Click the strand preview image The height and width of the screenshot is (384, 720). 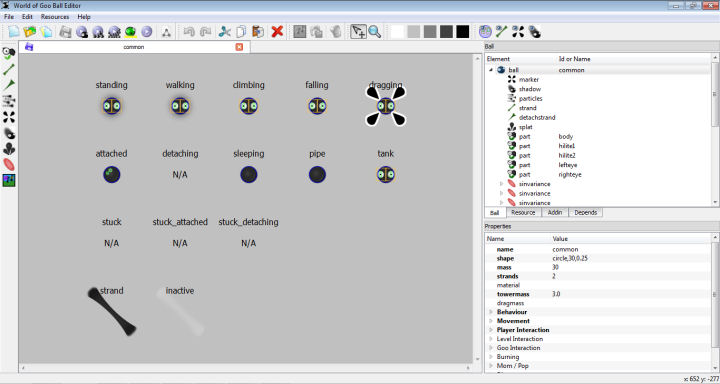pos(112,311)
